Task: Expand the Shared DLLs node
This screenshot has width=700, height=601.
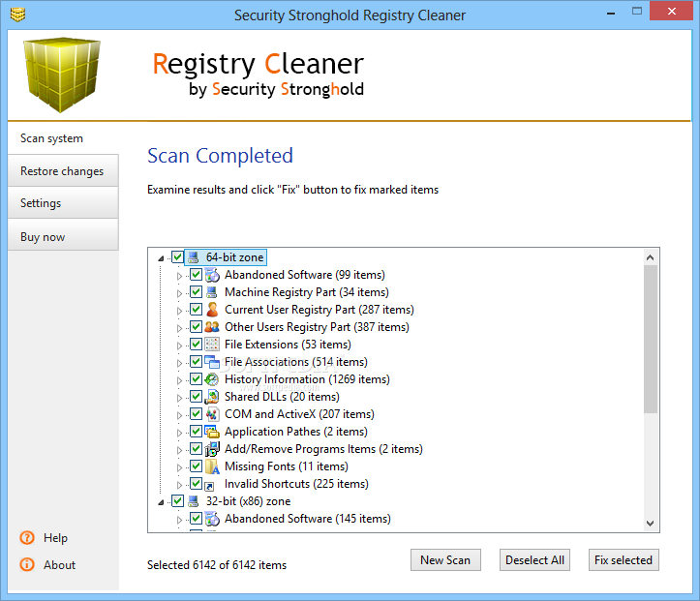Action: pyautogui.click(x=179, y=398)
